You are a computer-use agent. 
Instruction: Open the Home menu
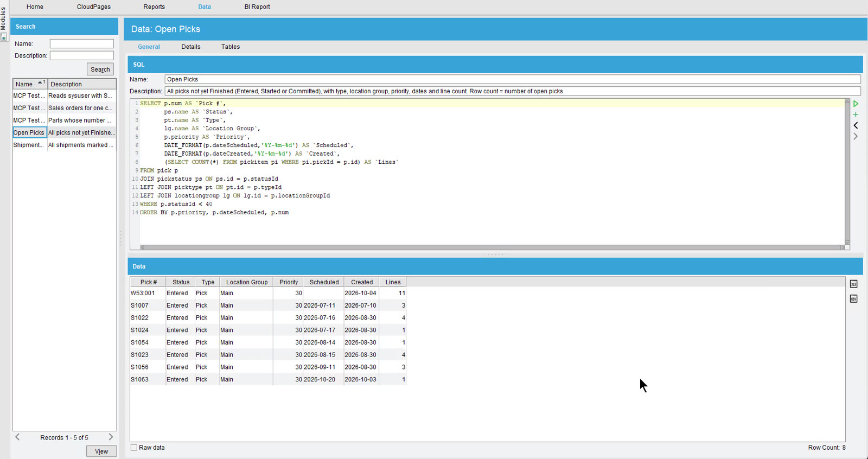click(35, 7)
